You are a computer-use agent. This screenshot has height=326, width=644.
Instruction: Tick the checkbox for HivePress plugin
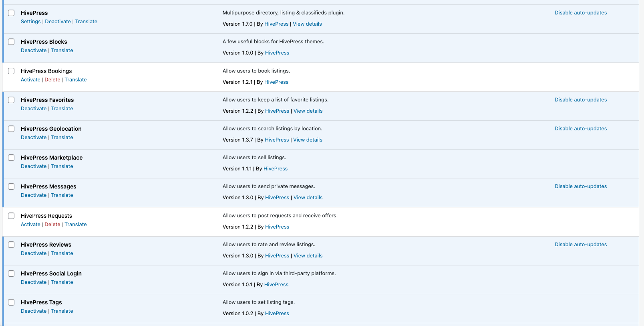point(11,13)
